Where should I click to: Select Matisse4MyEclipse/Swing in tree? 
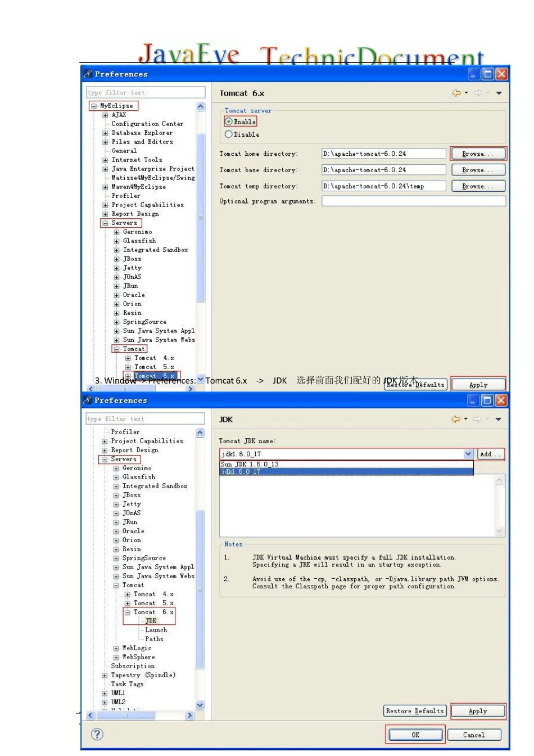(x=153, y=178)
